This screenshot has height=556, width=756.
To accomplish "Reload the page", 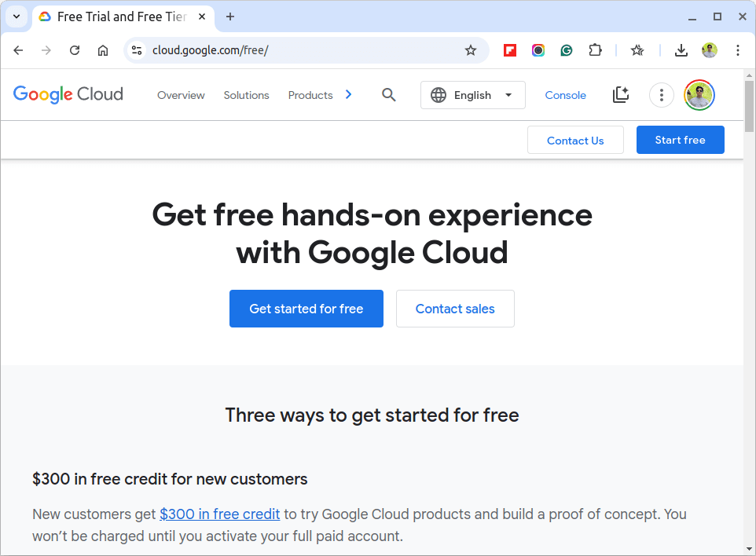I will click(74, 50).
